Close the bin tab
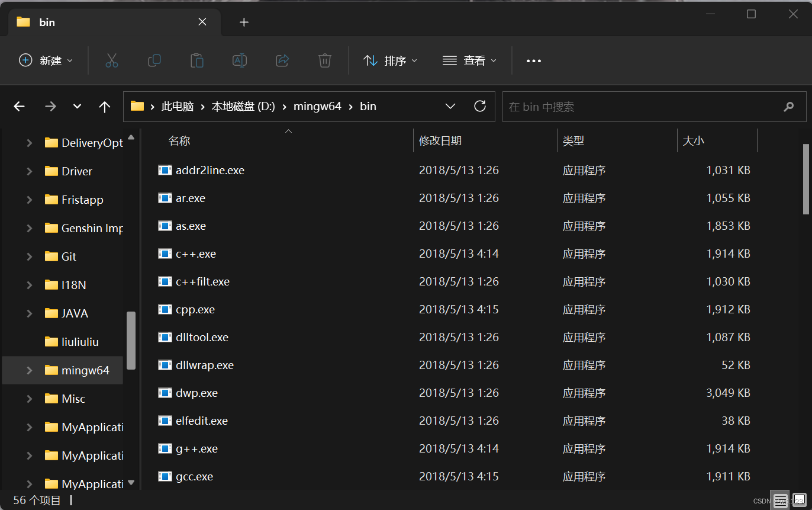 click(x=202, y=22)
